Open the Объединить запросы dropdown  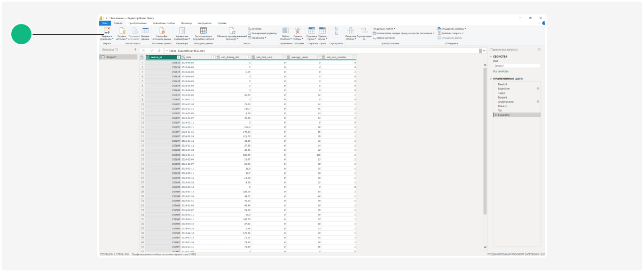[452, 29]
